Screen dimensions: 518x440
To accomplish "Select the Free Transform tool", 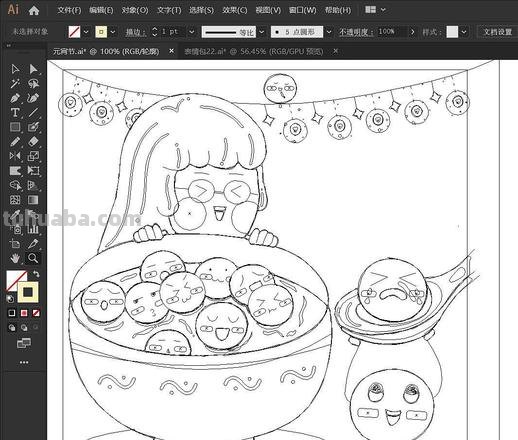I will pos(33,171).
